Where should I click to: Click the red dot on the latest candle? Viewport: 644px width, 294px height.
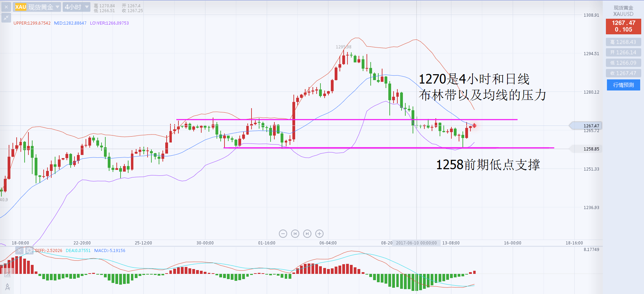click(x=474, y=126)
